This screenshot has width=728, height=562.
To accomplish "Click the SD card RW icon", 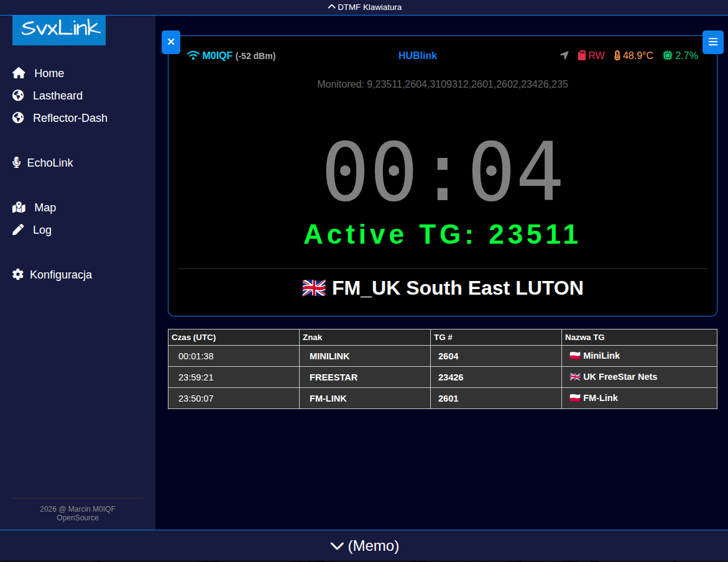I will click(582, 55).
